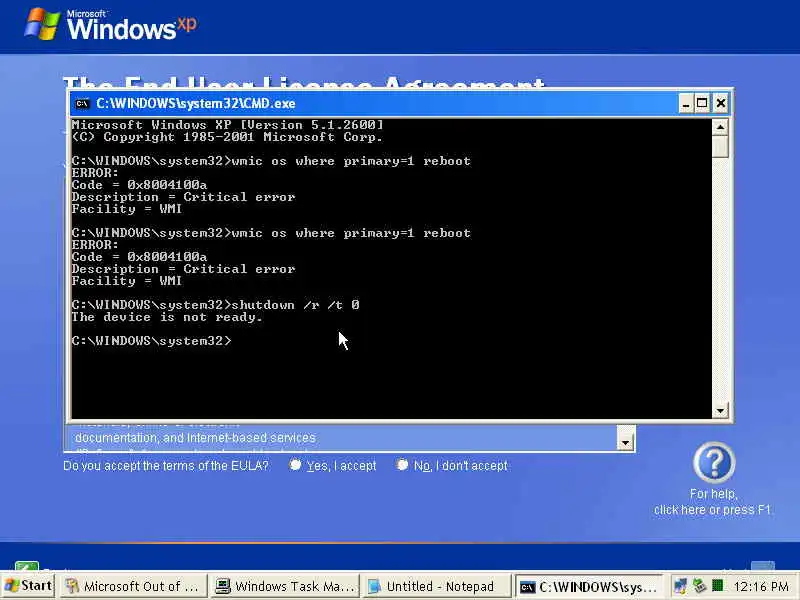This screenshot has width=800, height=600.
Task: Click CMD window scroll down arrow
Action: (x=720, y=410)
